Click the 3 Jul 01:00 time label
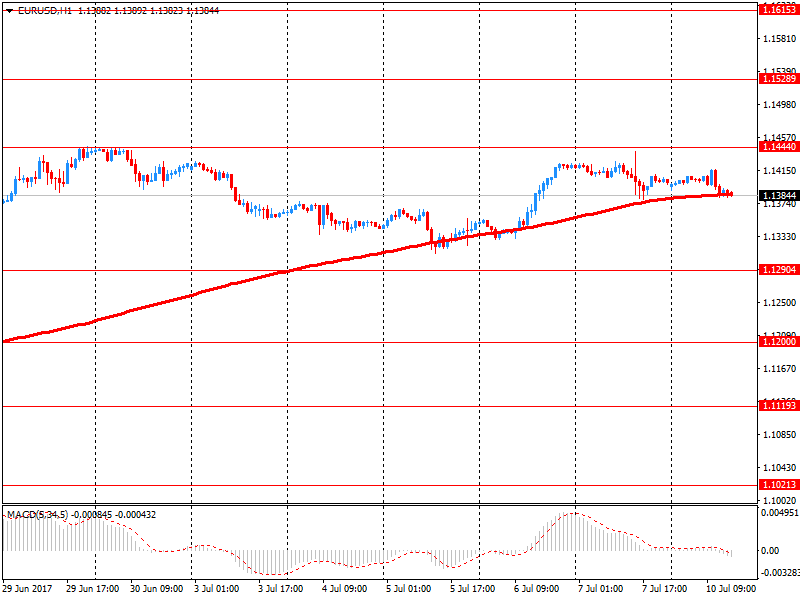This screenshot has width=800, height=600. pyautogui.click(x=216, y=589)
